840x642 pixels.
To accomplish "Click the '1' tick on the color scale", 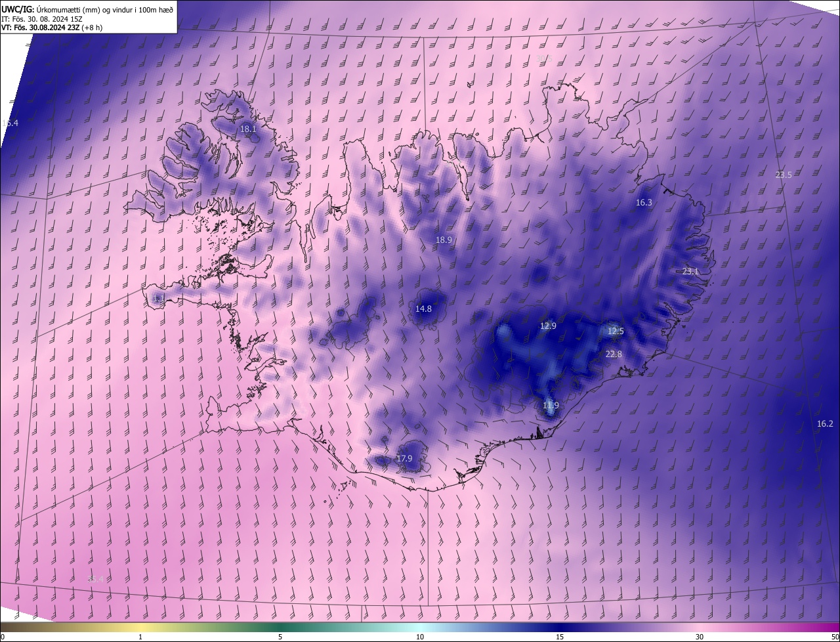I will 140,637.
